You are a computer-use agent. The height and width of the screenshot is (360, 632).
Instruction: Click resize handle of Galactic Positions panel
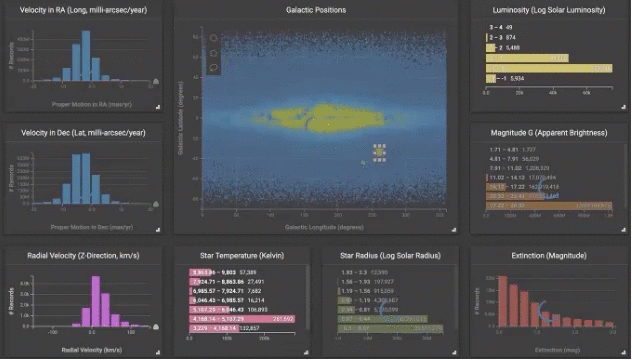coord(454,229)
